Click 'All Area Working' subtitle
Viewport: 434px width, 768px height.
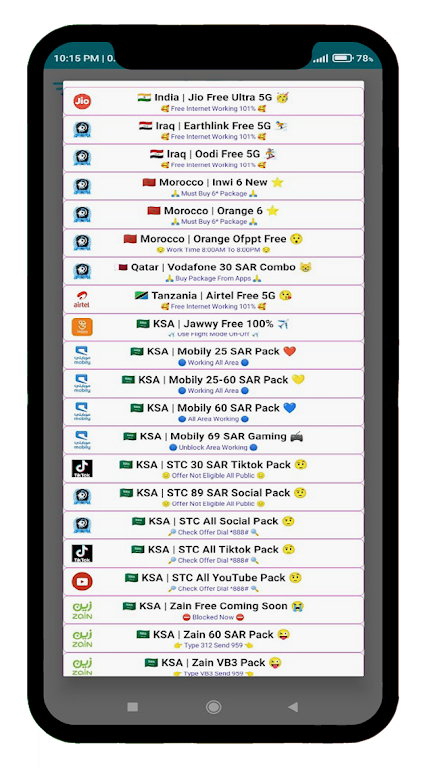[x=214, y=419]
